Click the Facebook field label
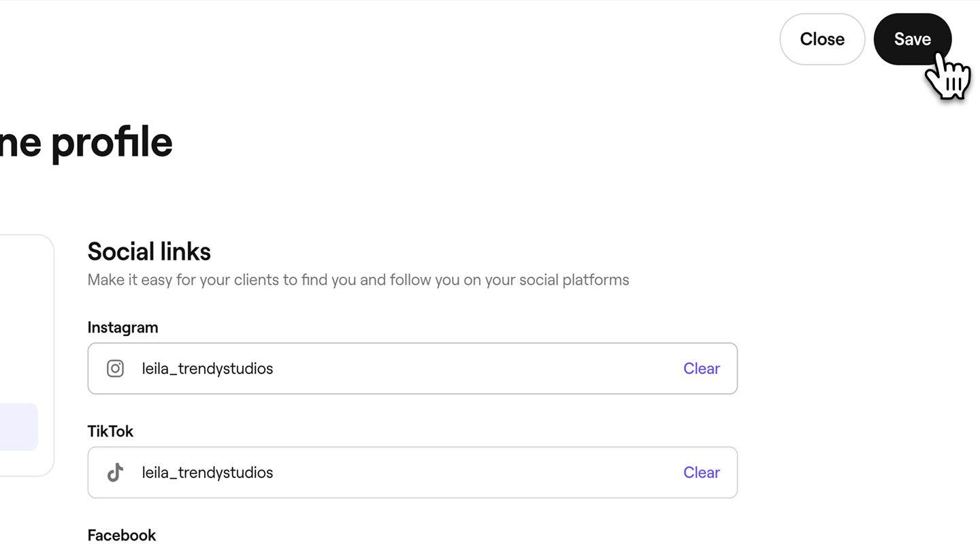The height and width of the screenshot is (544, 980). [x=121, y=535]
